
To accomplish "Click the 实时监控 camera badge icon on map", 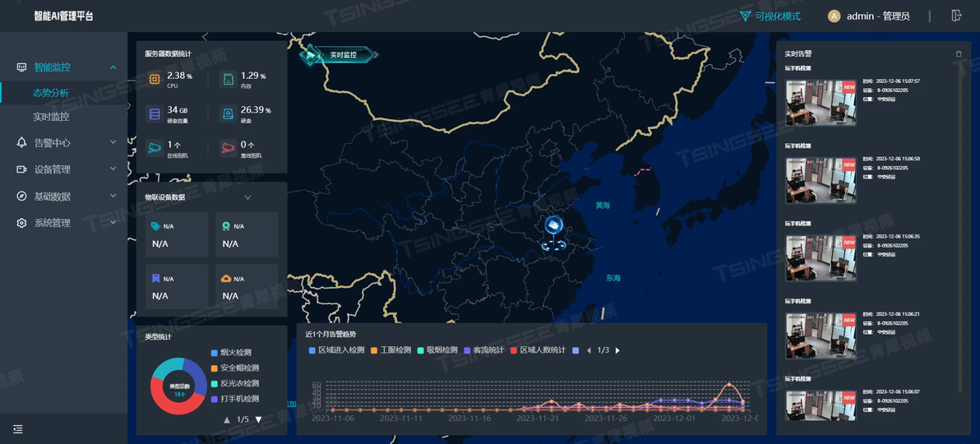I will pos(310,54).
